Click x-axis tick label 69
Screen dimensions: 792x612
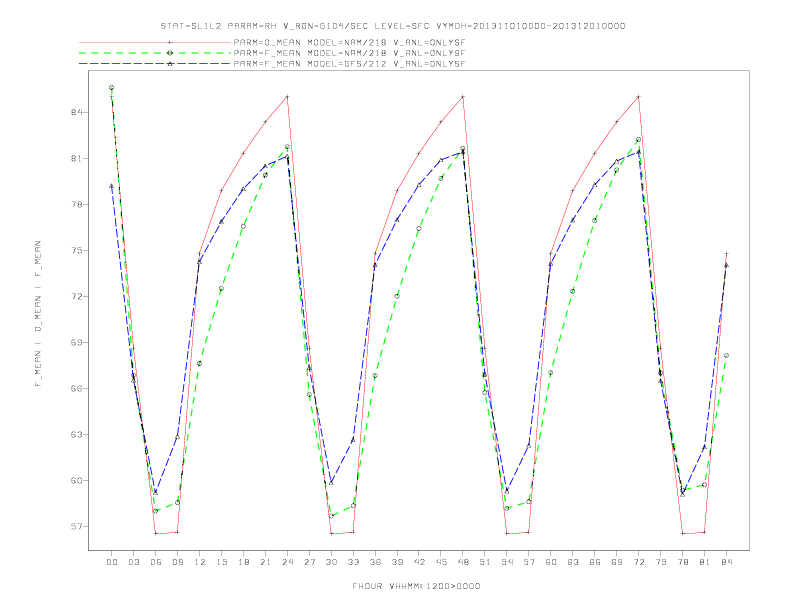[617, 562]
